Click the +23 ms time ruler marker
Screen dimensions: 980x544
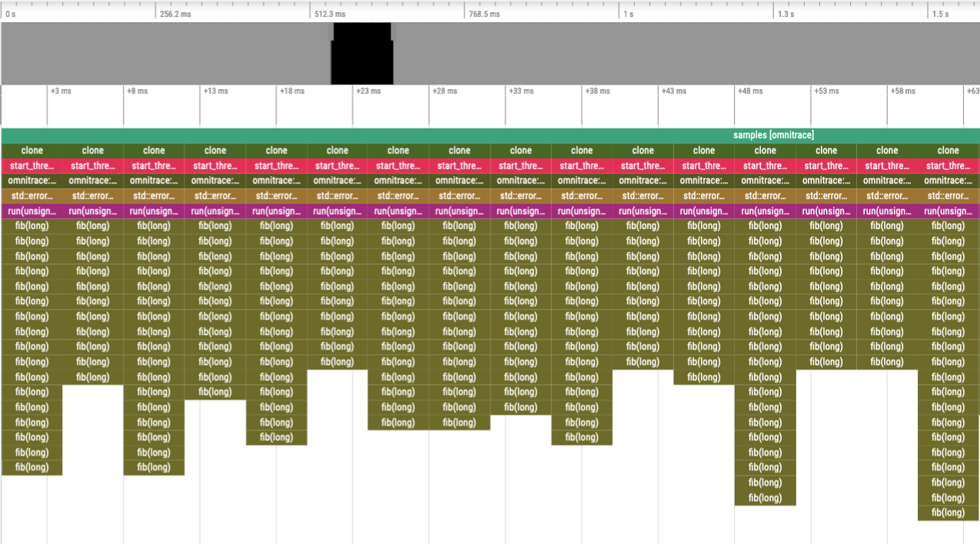pyautogui.click(x=368, y=91)
